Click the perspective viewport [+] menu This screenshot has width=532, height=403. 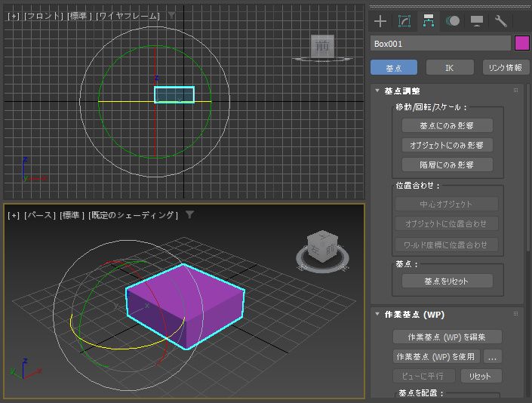point(14,215)
